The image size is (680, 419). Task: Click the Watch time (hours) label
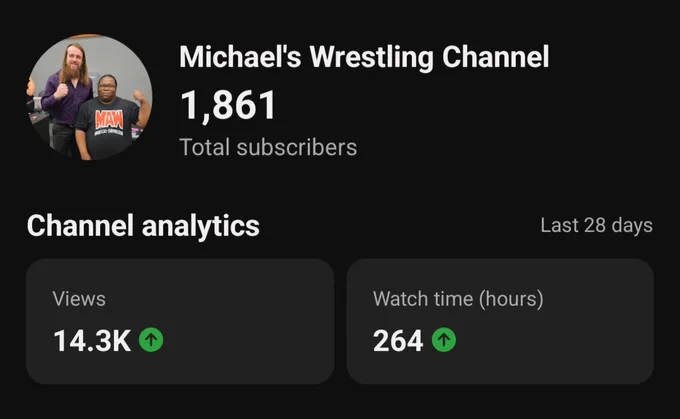point(458,299)
